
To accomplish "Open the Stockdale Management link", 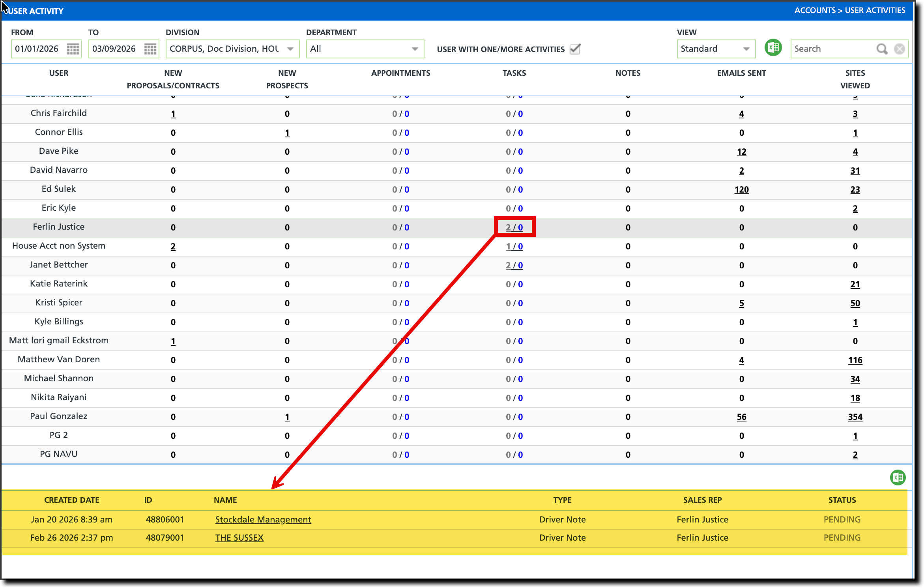I will 263,520.
